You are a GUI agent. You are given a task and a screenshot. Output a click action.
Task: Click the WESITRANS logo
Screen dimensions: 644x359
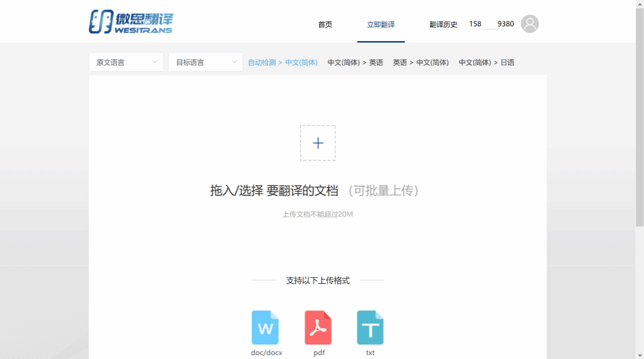pyautogui.click(x=131, y=22)
